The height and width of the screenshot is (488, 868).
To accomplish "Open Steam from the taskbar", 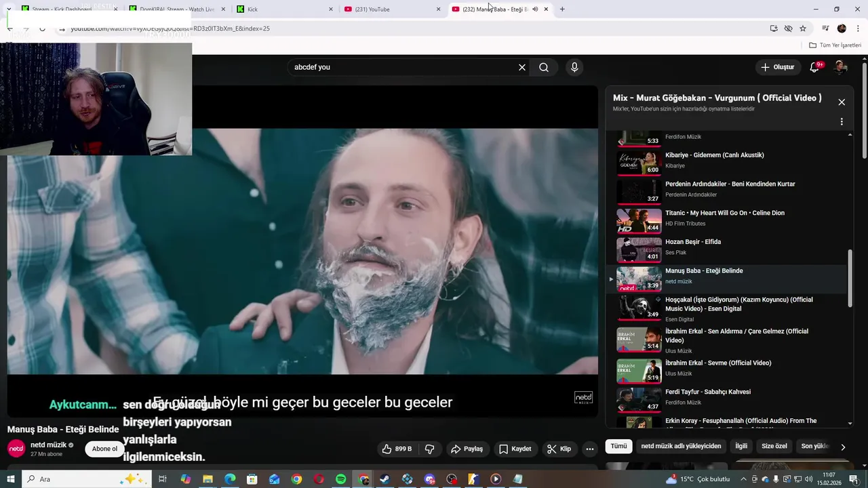I will pos(385,479).
